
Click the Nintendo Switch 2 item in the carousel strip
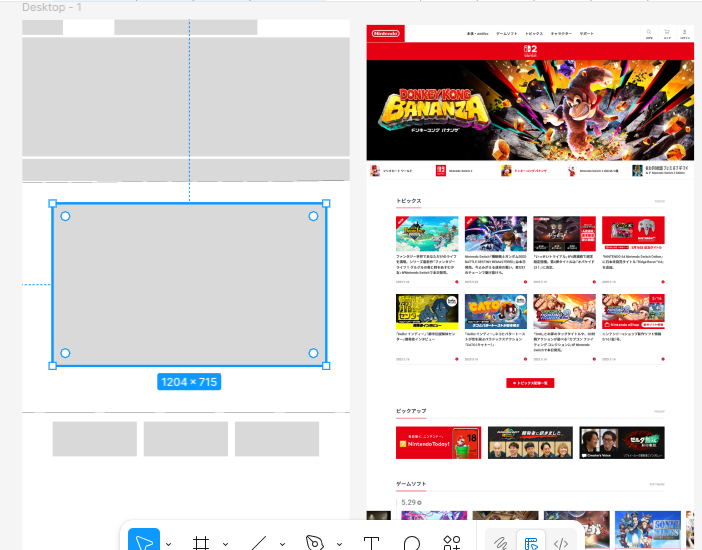(454, 171)
